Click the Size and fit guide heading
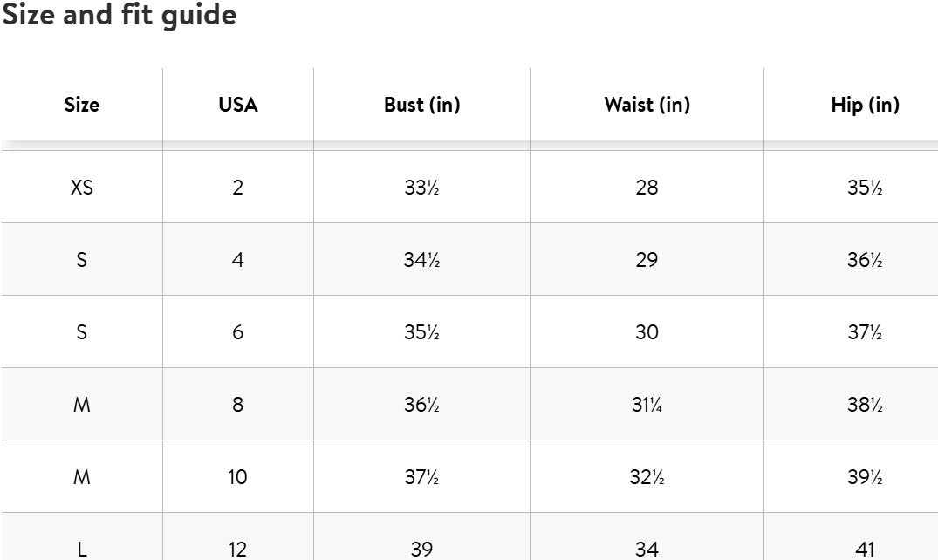Screen dimensions: 938x560 click(x=119, y=15)
